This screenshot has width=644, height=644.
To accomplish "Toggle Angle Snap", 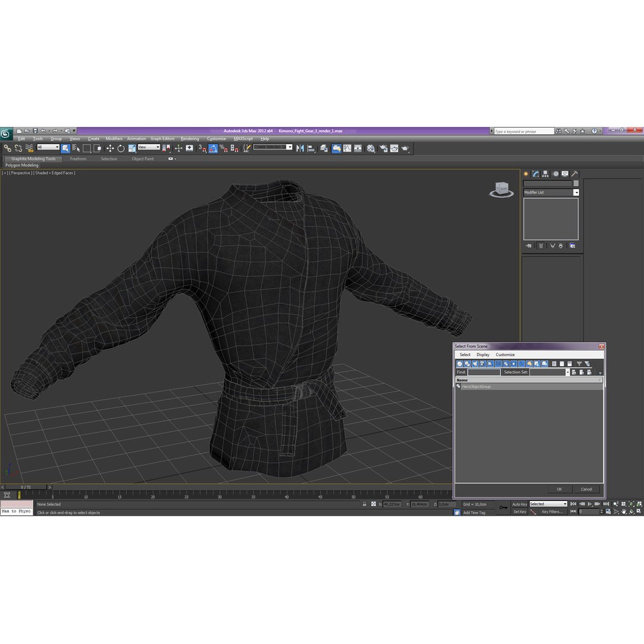I will (x=213, y=148).
